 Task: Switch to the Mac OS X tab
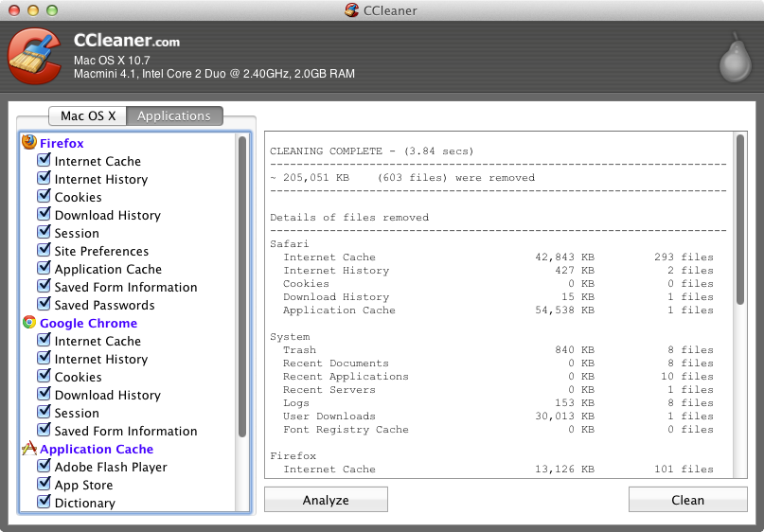(88, 115)
